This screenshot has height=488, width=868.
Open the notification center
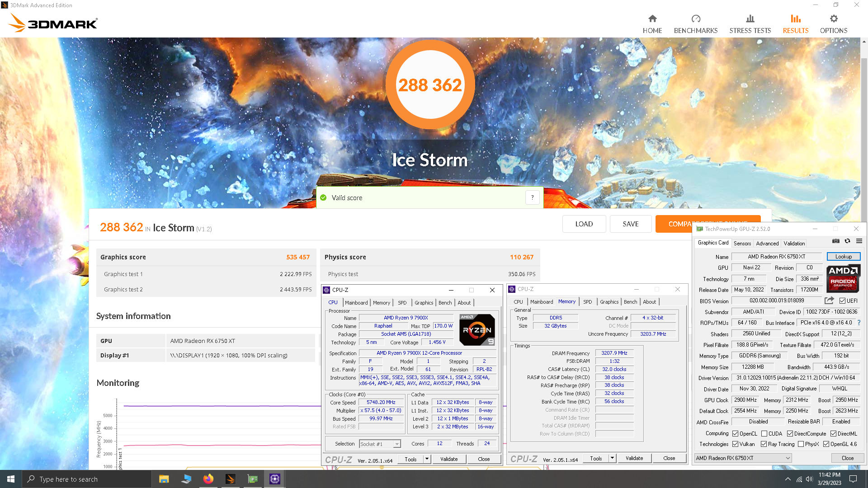pos(853,479)
